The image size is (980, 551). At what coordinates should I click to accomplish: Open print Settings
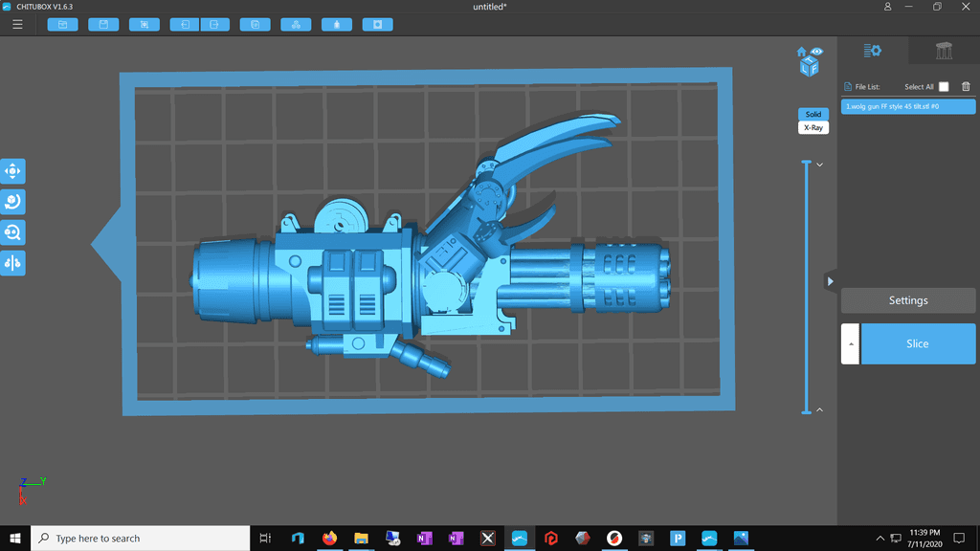pos(907,299)
